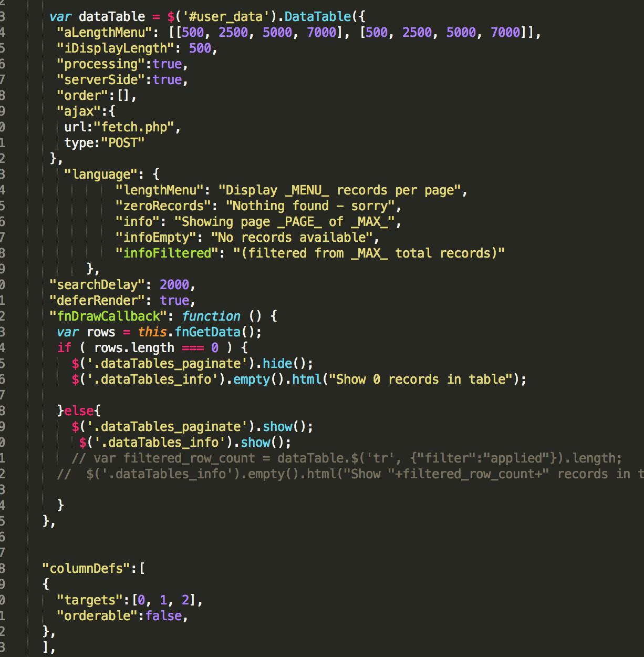The height and width of the screenshot is (657, 644).
Task: Click the fnGetData method call
Action: click(207, 332)
